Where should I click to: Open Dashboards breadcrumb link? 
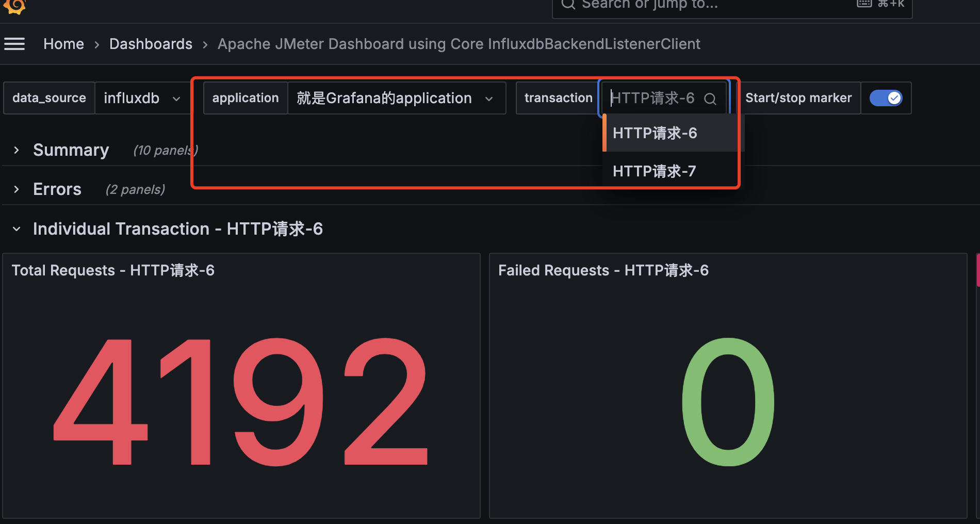151,44
